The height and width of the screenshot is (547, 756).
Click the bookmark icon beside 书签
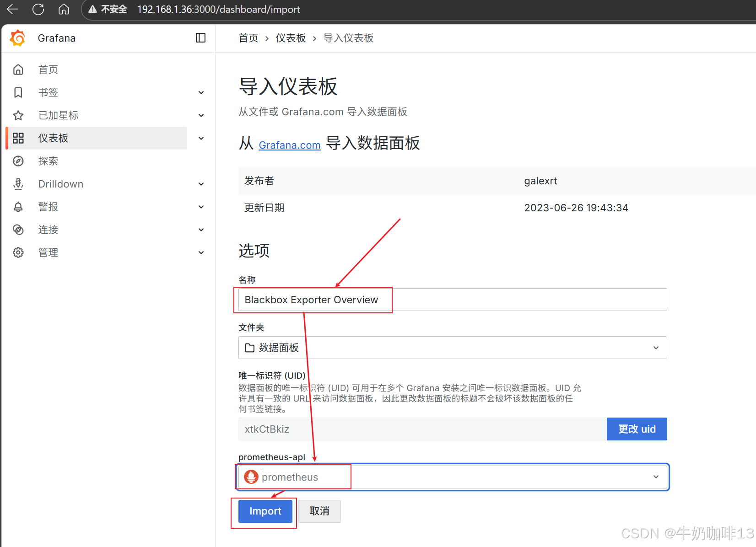[x=18, y=92]
